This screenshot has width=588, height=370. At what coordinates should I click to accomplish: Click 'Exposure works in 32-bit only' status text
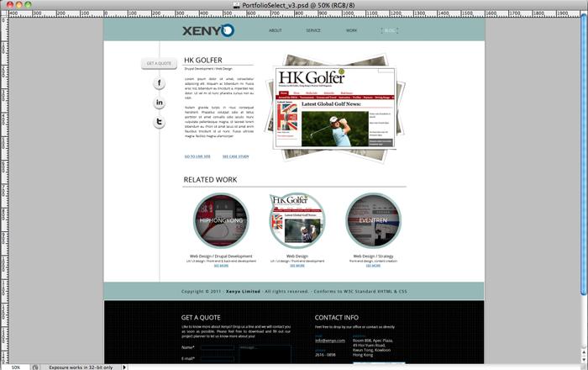[81, 367]
